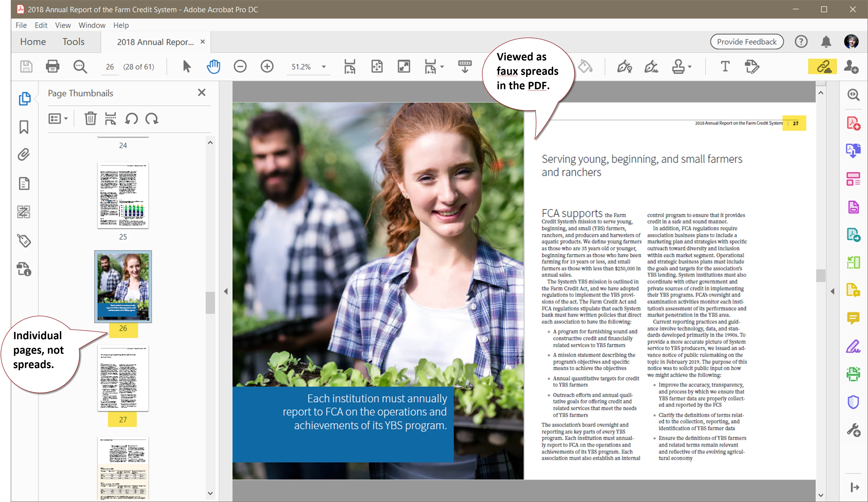Collapse the left navigation pane arrow
The image size is (868, 502).
click(226, 291)
